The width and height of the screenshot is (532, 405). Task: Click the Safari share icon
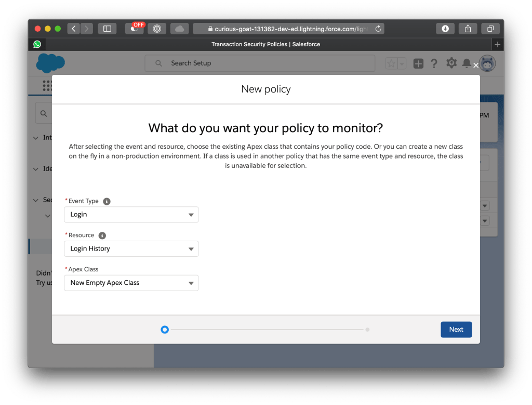tap(468, 29)
